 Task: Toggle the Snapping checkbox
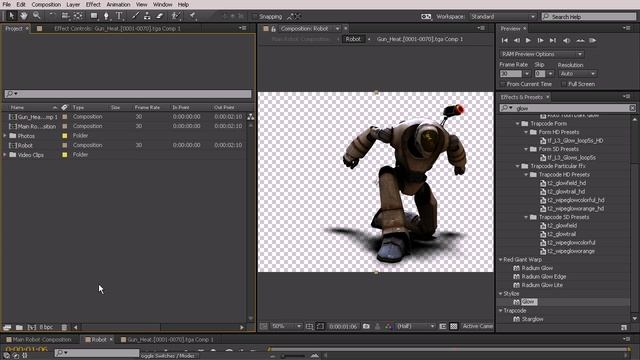coord(255,17)
